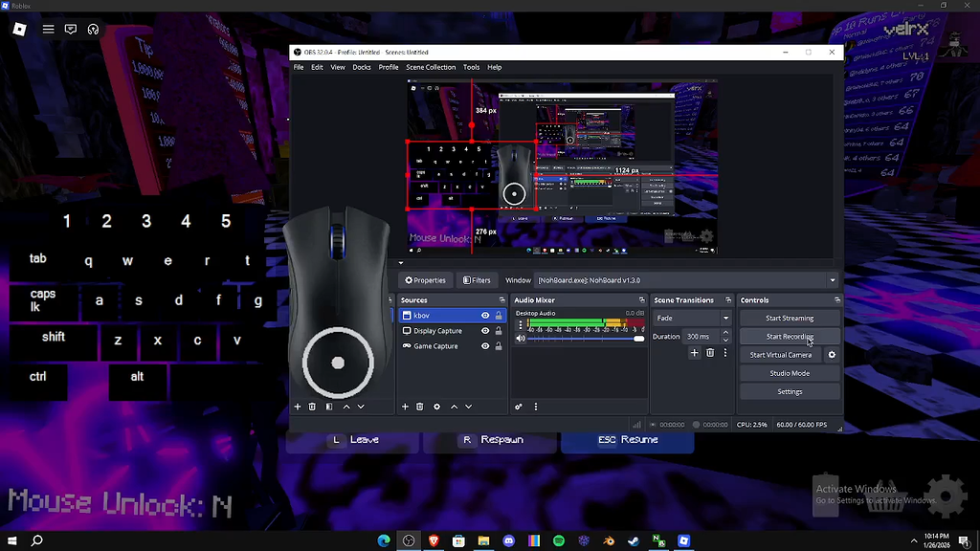
Task: Add a scene transition with the plus icon
Action: tap(695, 353)
